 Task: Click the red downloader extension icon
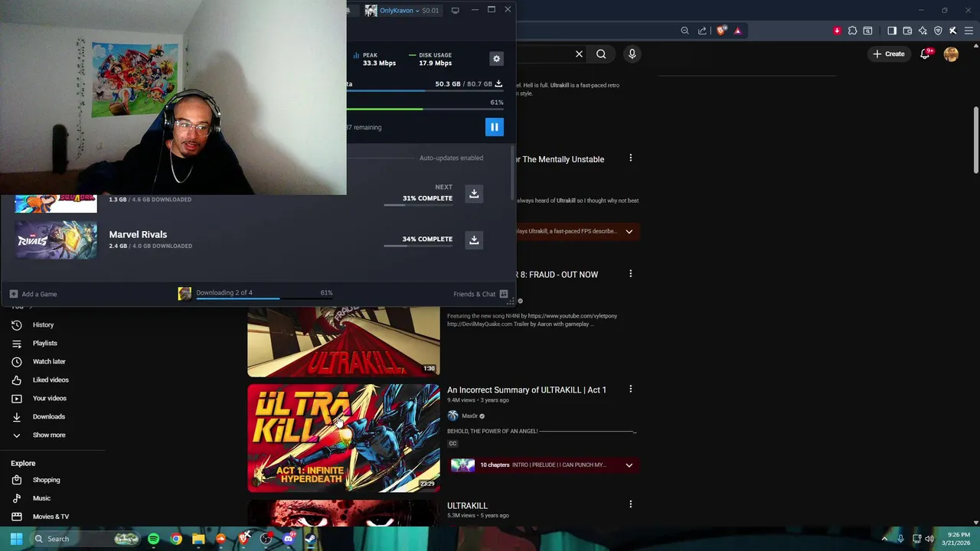[837, 31]
